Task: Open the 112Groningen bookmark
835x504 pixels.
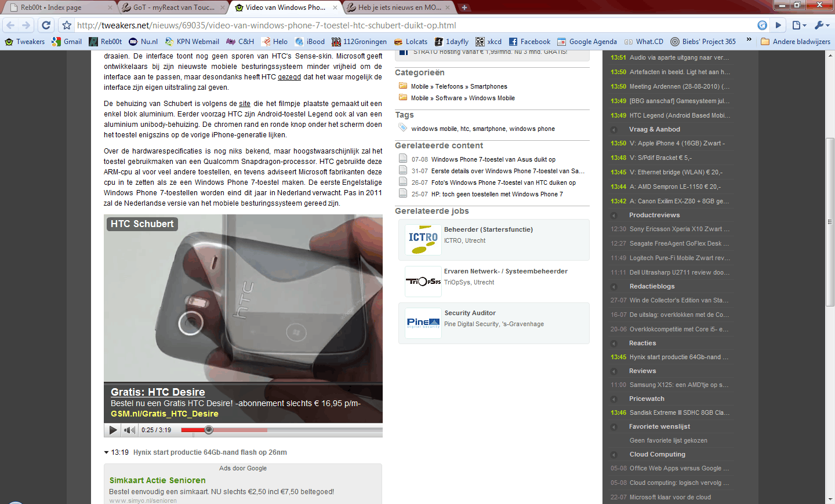Action: pos(359,42)
